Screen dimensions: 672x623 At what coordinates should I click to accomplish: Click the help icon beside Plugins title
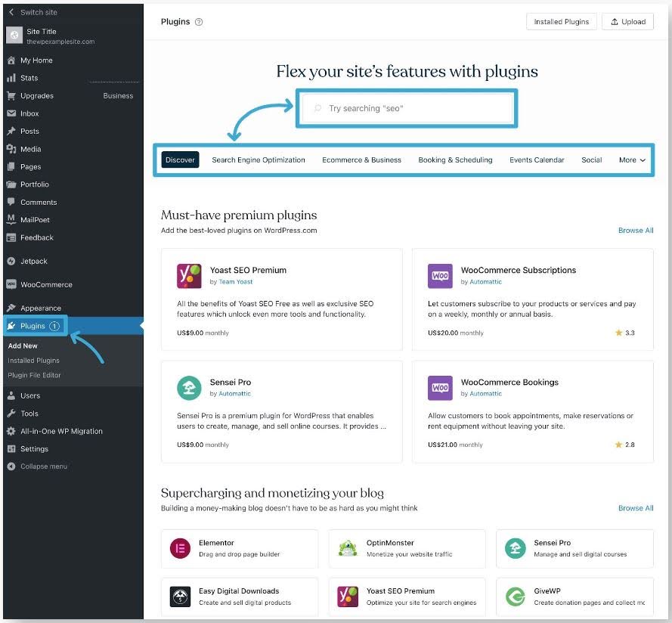click(199, 22)
